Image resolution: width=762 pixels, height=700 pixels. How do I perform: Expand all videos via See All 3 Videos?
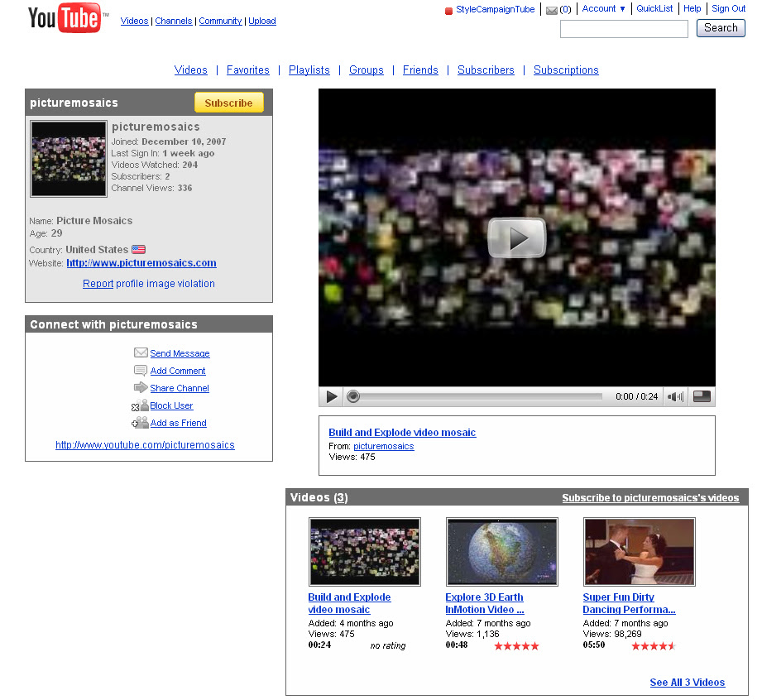pyautogui.click(x=687, y=682)
